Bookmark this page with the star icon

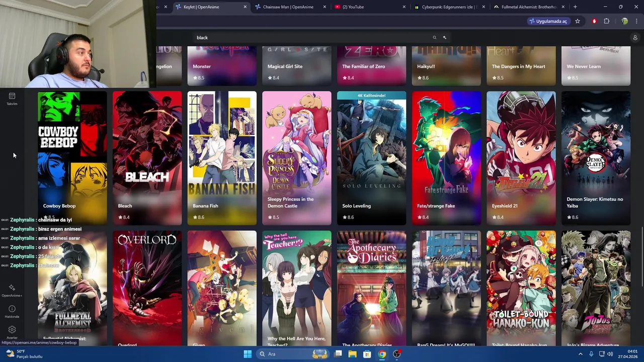[578, 21]
